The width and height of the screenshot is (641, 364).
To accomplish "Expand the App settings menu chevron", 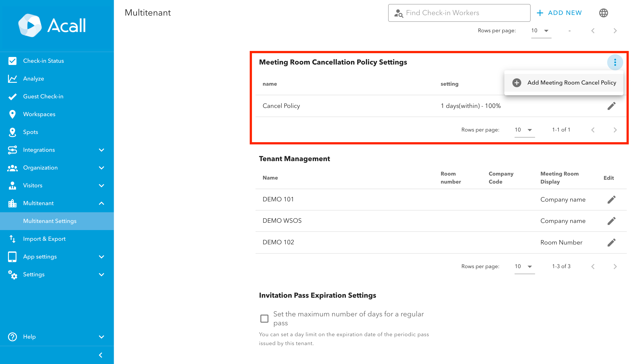I will pyautogui.click(x=101, y=257).
